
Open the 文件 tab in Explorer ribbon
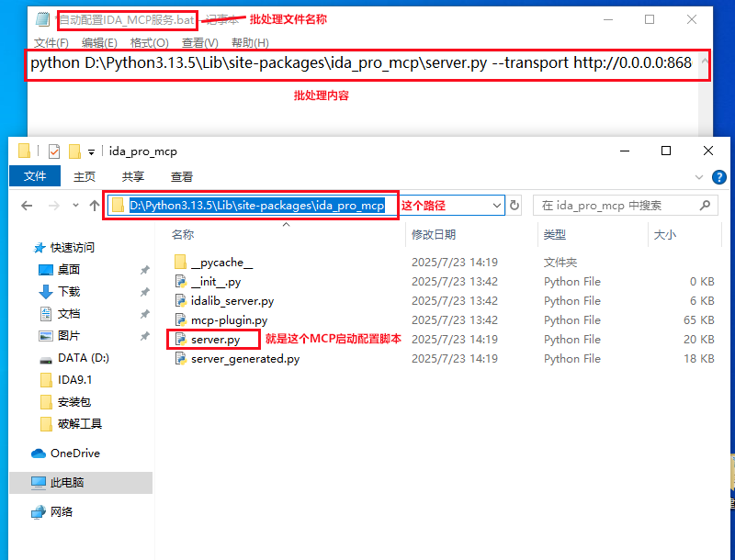point(35,176)
